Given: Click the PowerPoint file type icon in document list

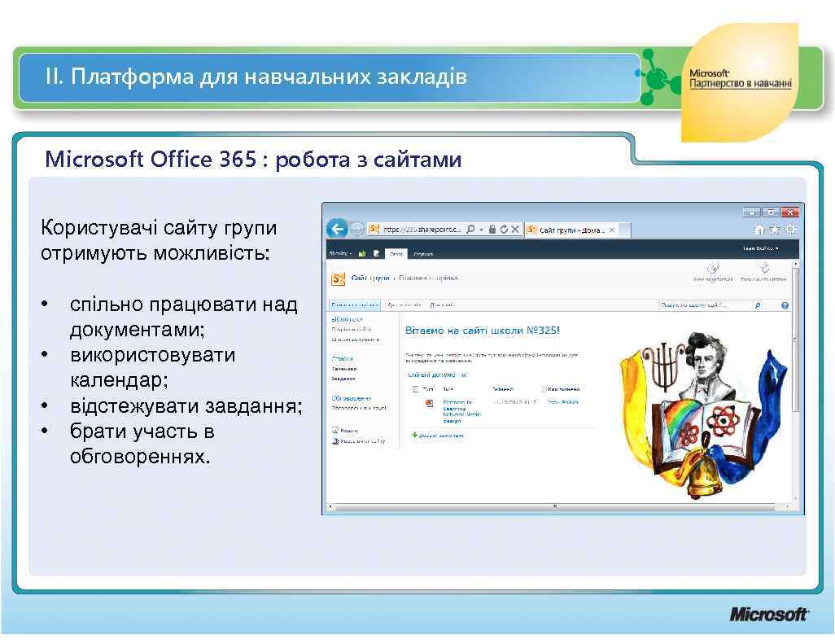Looking at the screenshot, I should (x=429, y=403).
